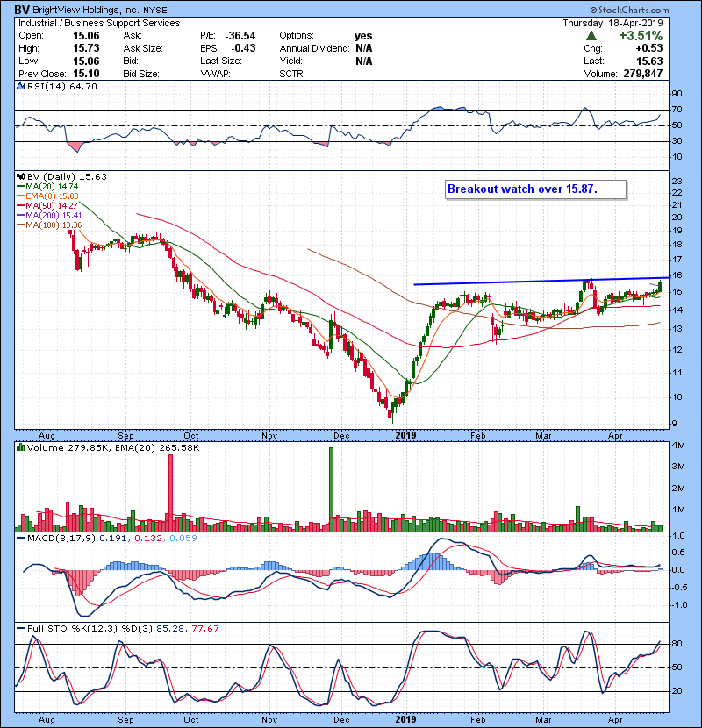
Task: Click Industrial / Business Support Services sector text
Action: [99, 23]
